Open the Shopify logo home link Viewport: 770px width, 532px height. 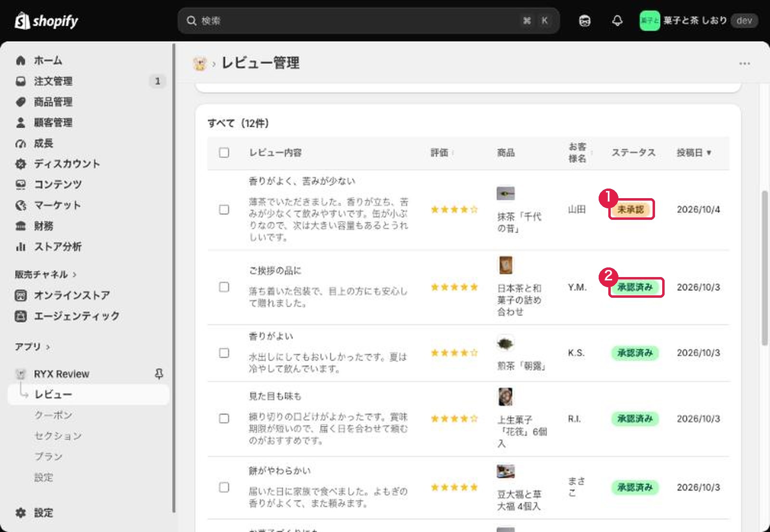(46, 21)
